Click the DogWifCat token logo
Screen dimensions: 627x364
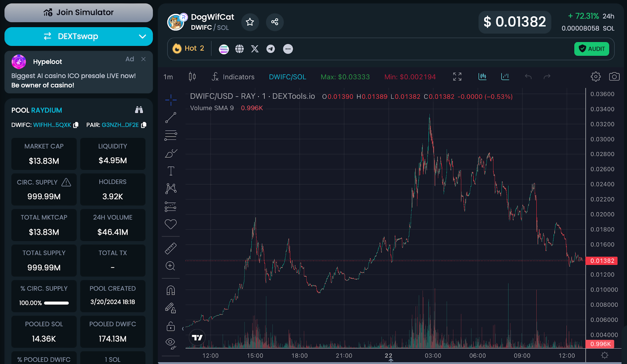pos(176,22)
